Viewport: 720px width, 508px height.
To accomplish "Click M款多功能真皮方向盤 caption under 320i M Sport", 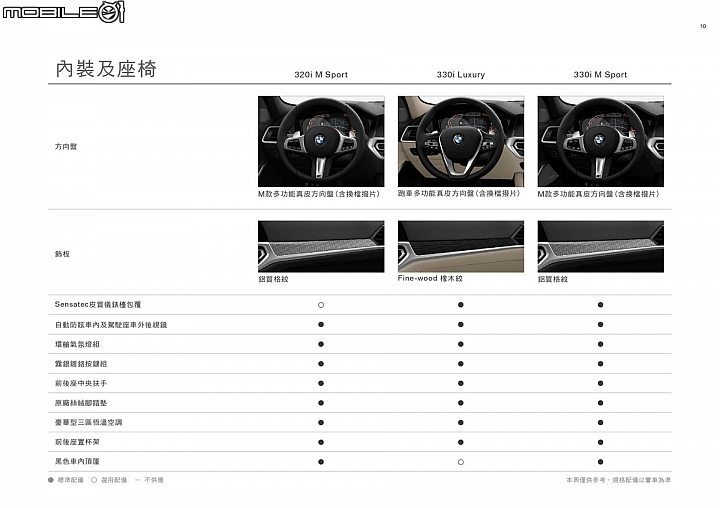I will tap(319, 194).
